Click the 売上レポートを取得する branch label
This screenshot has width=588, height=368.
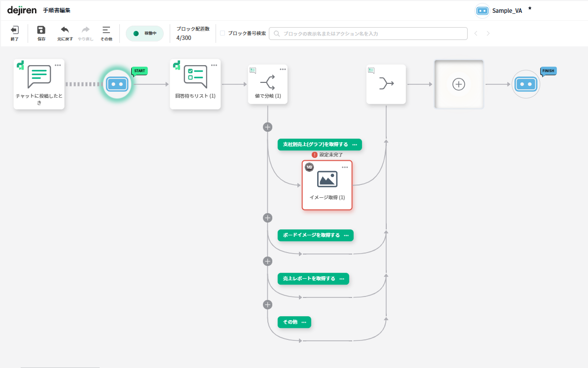309,279
